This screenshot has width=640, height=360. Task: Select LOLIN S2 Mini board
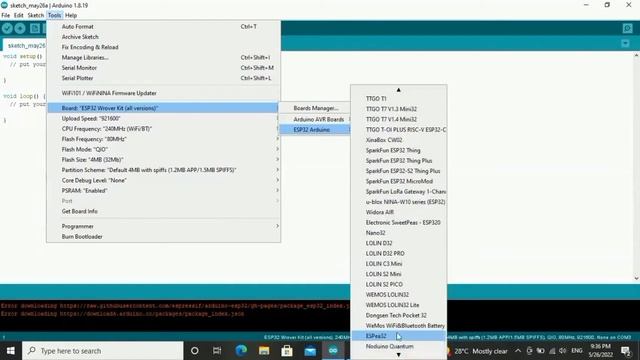click(x=398, y=274)
